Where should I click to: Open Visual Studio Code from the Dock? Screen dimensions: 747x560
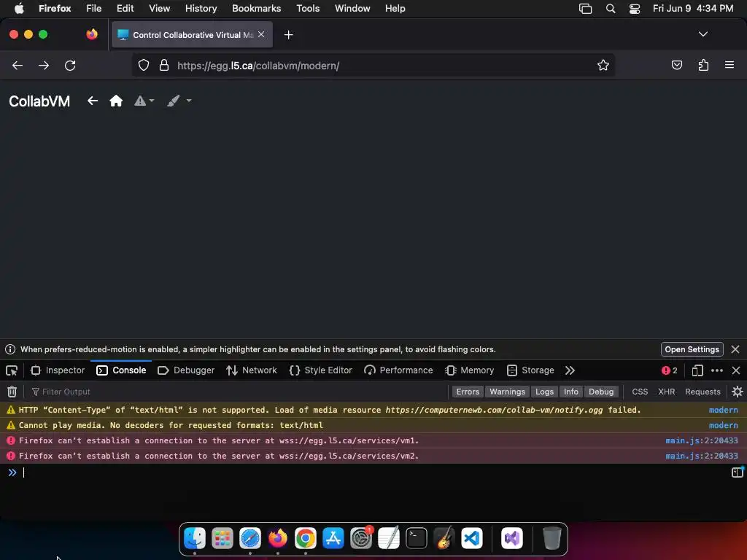click(472, 539)
